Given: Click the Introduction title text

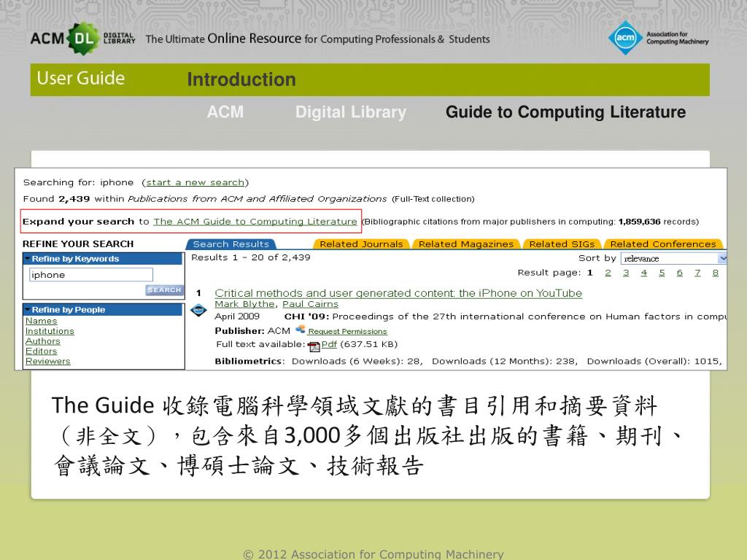Looking at the screenshot, I should tap(241, 79).
